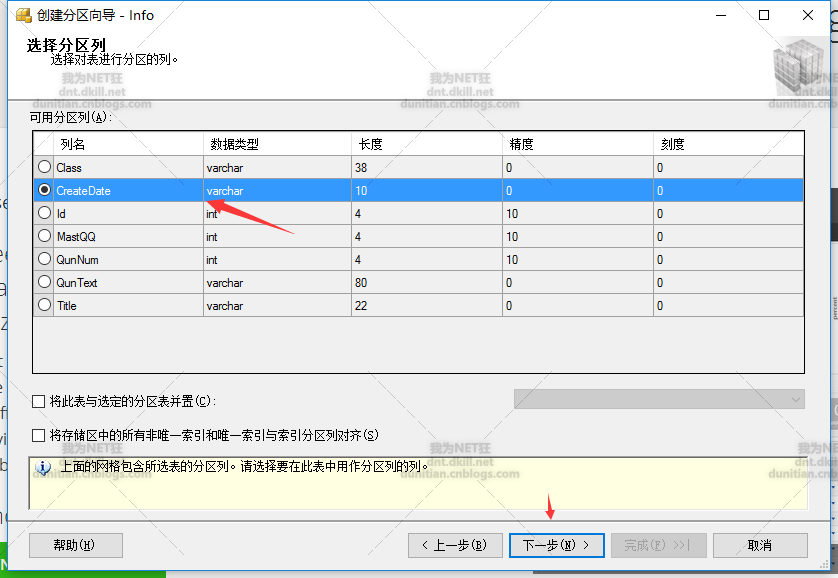This screenshot has width=838, height=578.
Task: Click the Title column name cell
Action: tap(128, 306)
